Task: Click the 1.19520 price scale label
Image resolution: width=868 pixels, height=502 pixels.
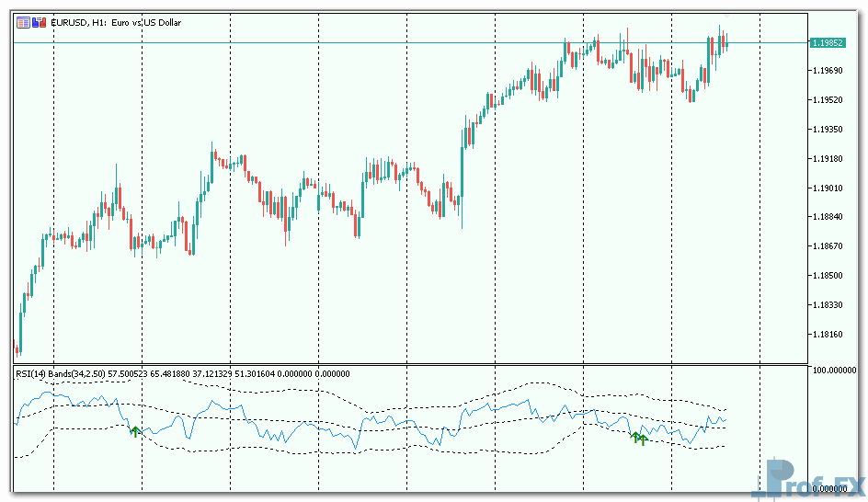Action: coord(828,100)
